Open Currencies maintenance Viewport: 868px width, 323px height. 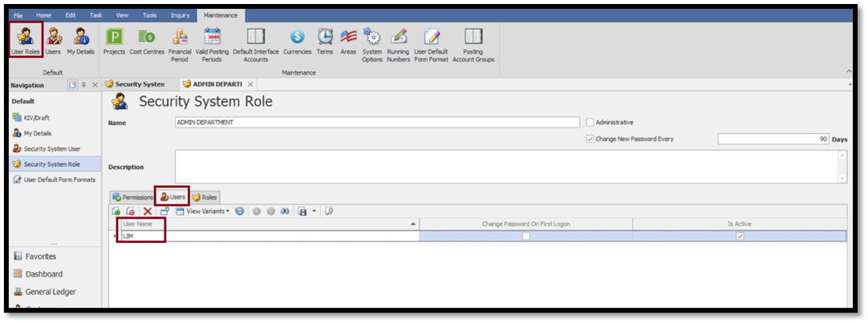298,40
